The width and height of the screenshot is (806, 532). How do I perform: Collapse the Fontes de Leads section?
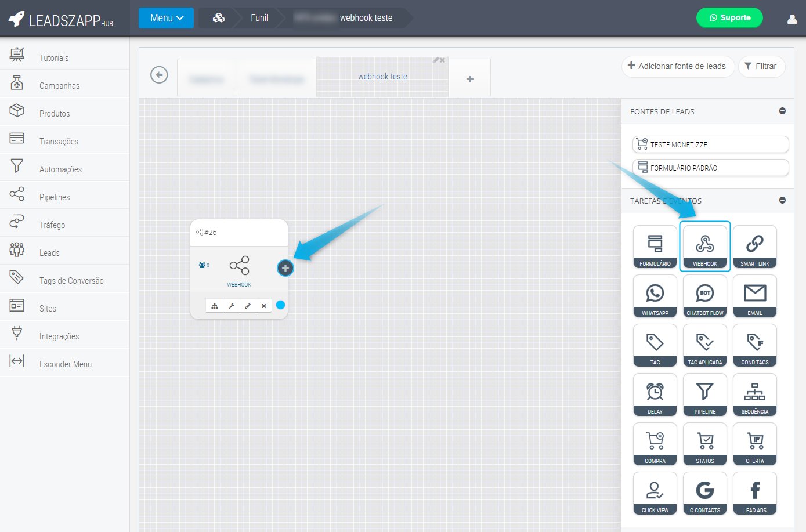(x=782, y=111)
